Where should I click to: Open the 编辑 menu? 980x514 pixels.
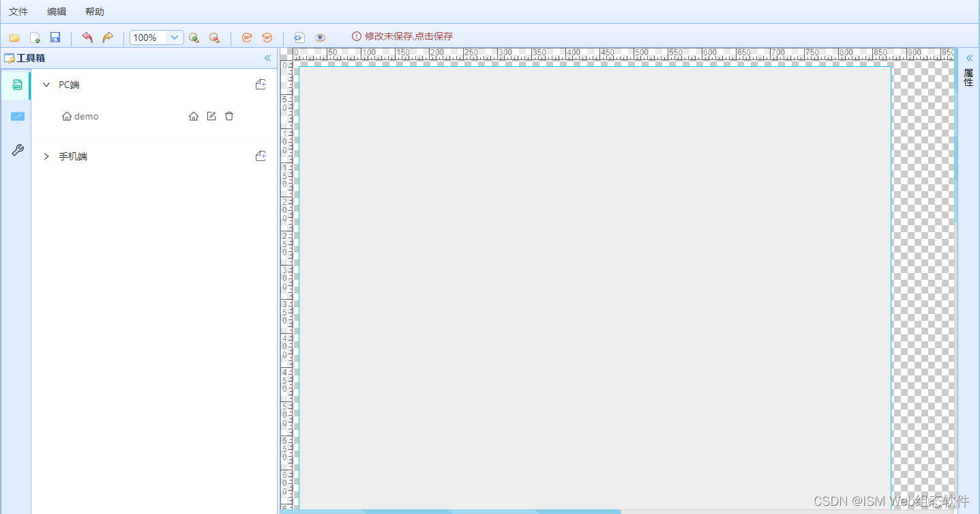[57, 12]
